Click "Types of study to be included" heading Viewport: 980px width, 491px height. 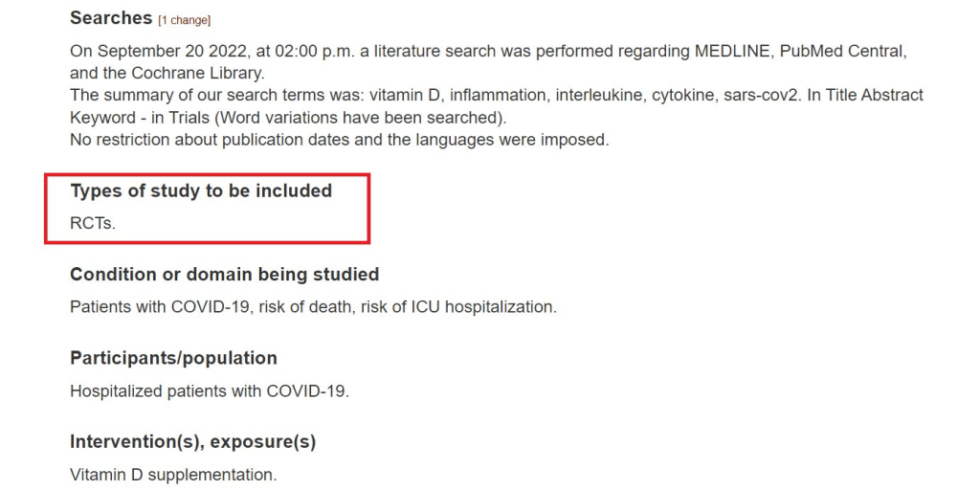pos(201,191)
